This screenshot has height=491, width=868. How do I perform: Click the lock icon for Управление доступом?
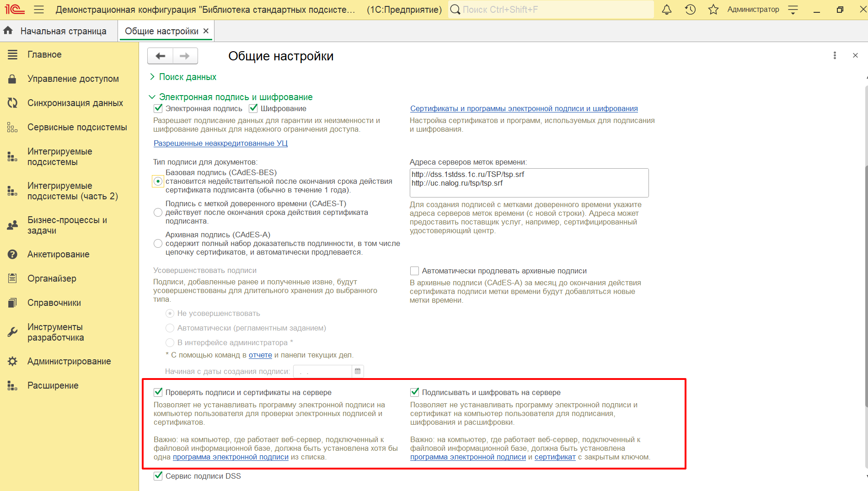click(x=12, y=79)
